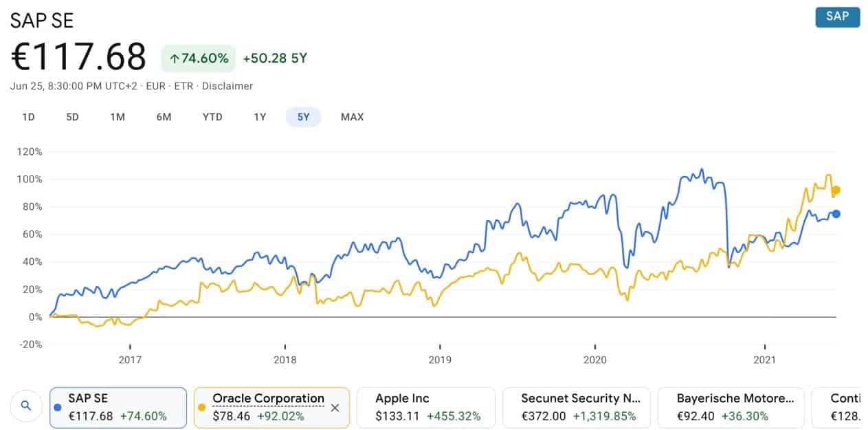Click the 2017 x-axis label
The height and width of the screenshot is (430, 868).
click(130, 361)
